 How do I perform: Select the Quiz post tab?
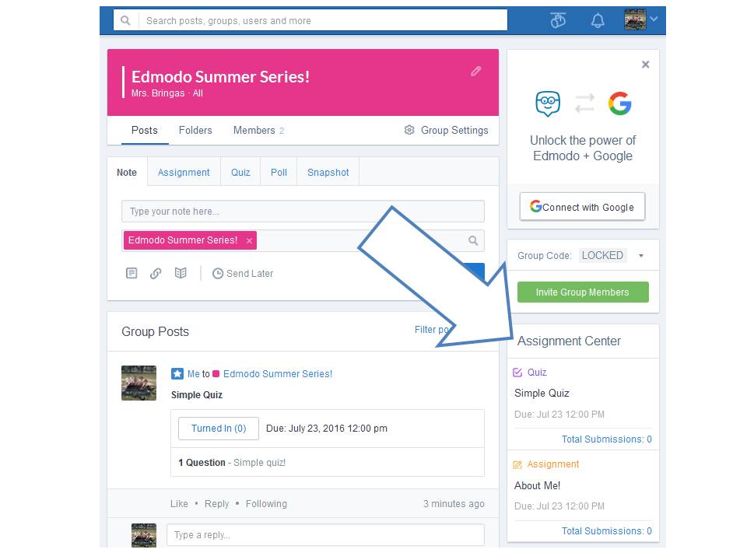click(240, 173)
